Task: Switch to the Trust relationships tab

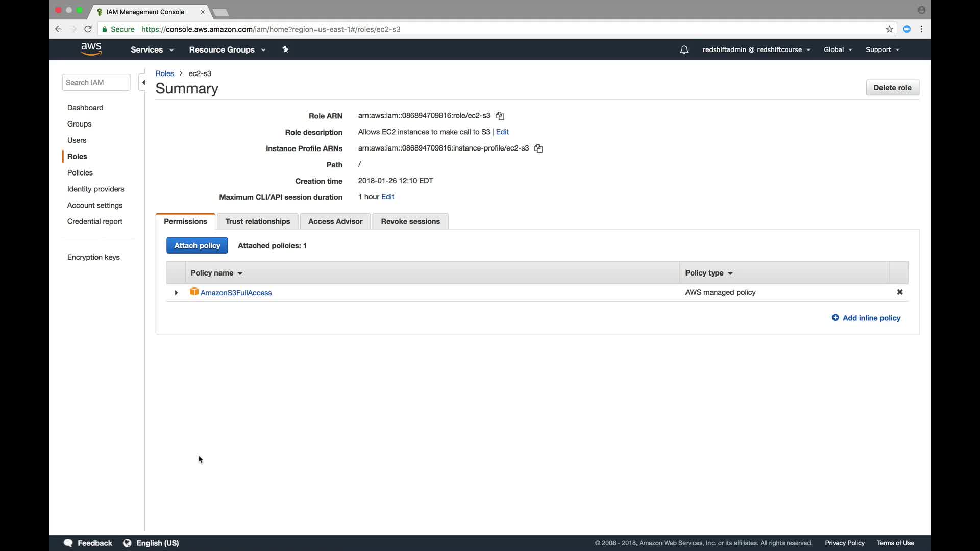Action: [257, 221]
